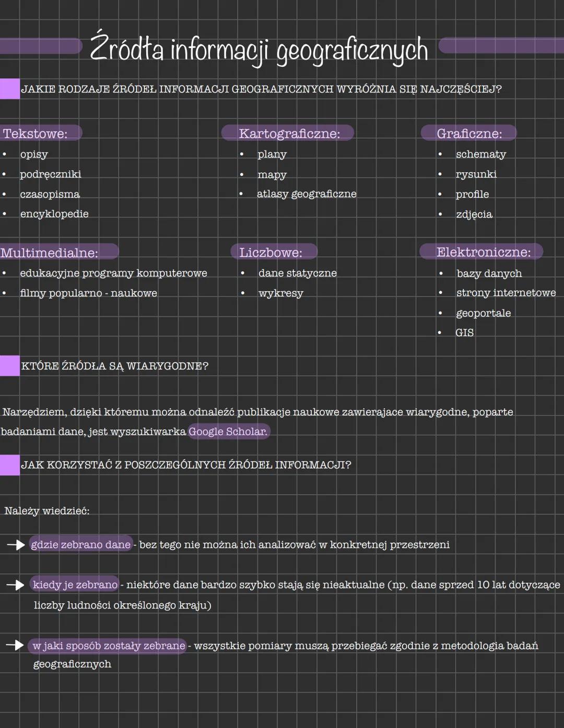Screen dimensions: 564x728
Task: Click the "Graficzne:" heading pill
Action: 469,134
